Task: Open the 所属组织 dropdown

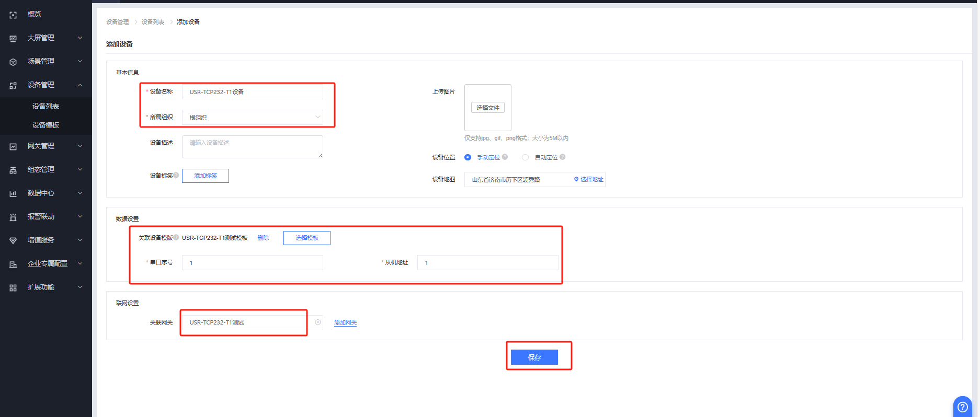Action: (252, 118)
